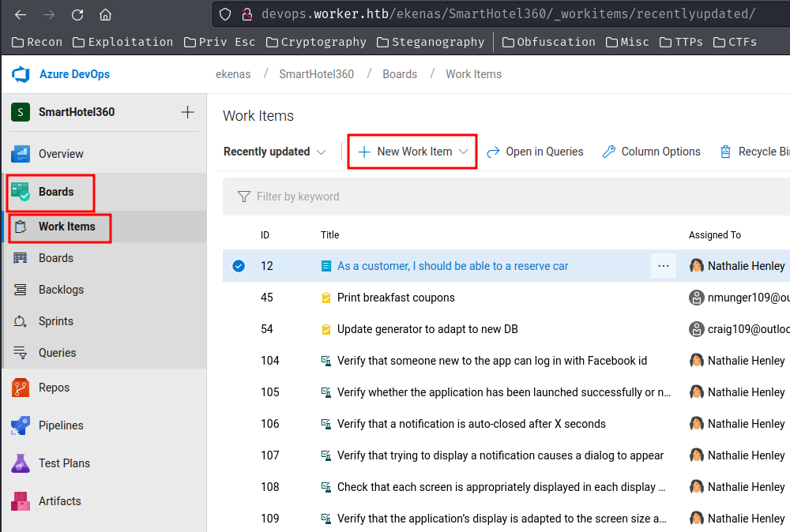The image size is (790, 532).
Task: Click the SmartHotel360 breadcrumb link
Action: pyautogui.click(x=317, y=74)
